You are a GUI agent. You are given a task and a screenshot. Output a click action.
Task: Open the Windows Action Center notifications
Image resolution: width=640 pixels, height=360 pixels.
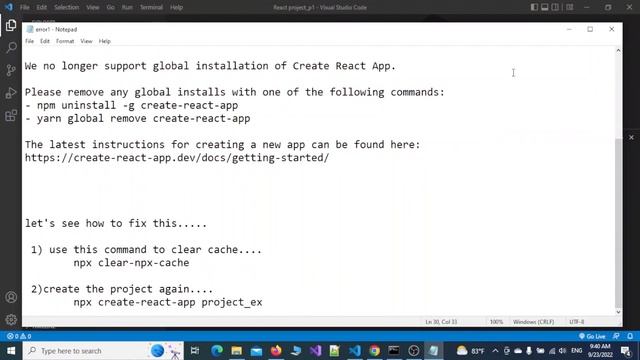(x=626, y=351)
